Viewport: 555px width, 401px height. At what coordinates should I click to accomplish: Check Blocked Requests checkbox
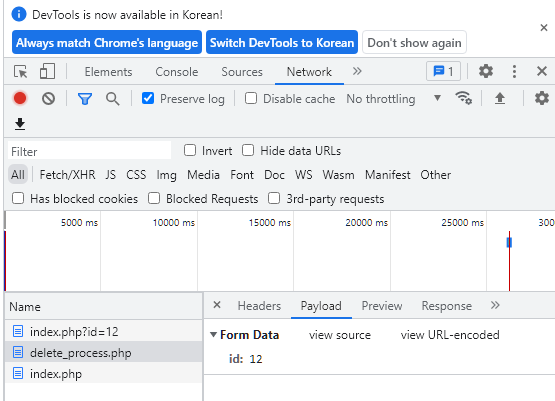coord(154,198)
